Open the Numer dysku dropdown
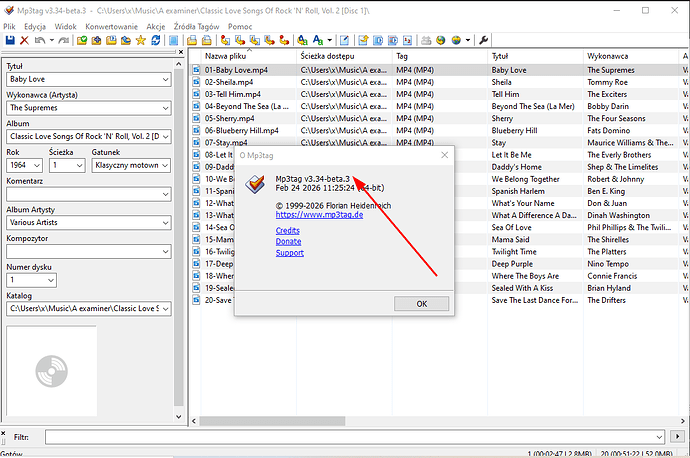Image resolution: width=690 pixels, height=458 pixels. 51,280
